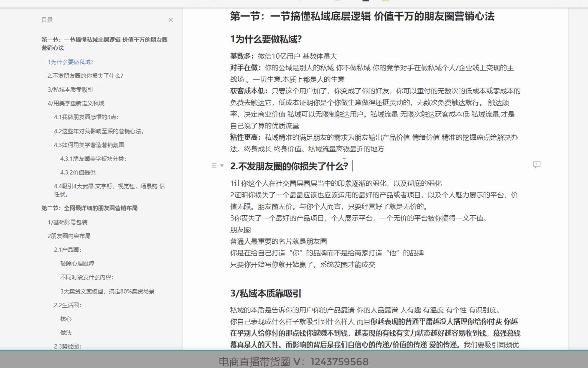Click the line starting 1让你这个人在社交圈层
588x368 pixels.
tap(336, 183)
